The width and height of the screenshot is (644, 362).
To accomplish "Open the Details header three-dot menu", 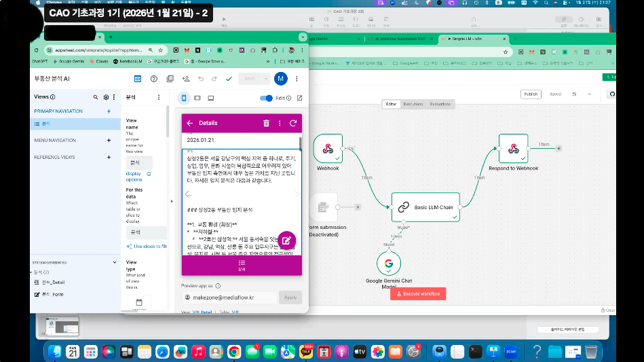I will click(280, 123).
